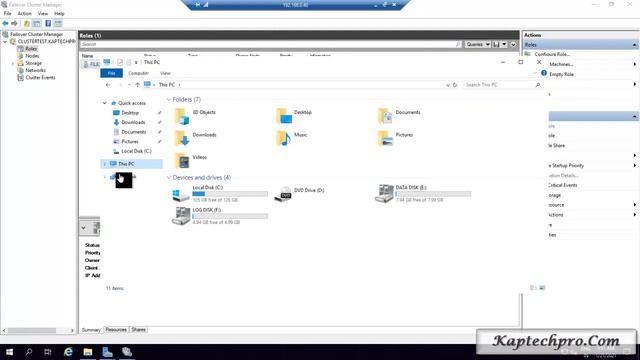Open the Desktop folder in Folders section
The image size is (640, 360).
[294, 116]
